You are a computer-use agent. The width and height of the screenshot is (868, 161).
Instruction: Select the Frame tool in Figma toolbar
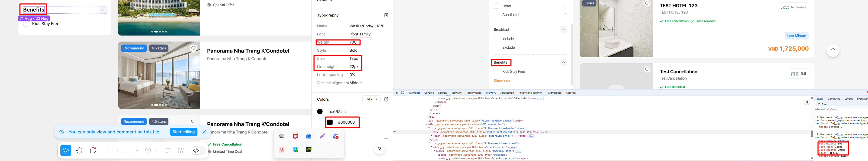[109, 150]
